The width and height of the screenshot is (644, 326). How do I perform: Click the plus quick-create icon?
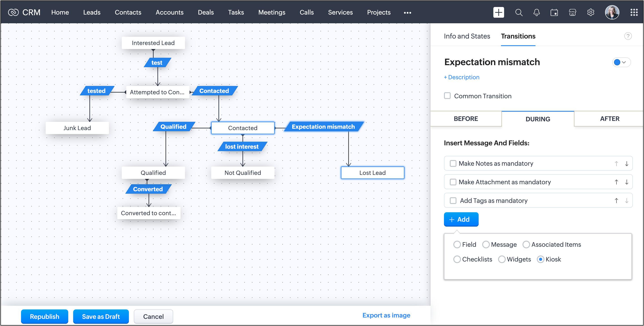(x=498, y=13)
